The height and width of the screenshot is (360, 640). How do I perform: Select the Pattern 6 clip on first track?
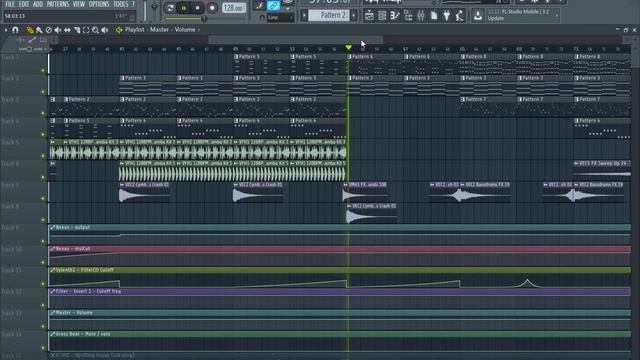376,64
